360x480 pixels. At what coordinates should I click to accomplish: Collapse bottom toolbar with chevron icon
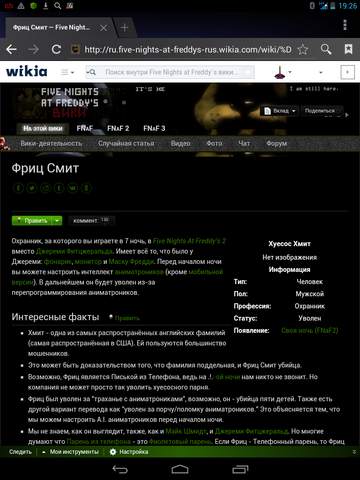click(354, 452)
